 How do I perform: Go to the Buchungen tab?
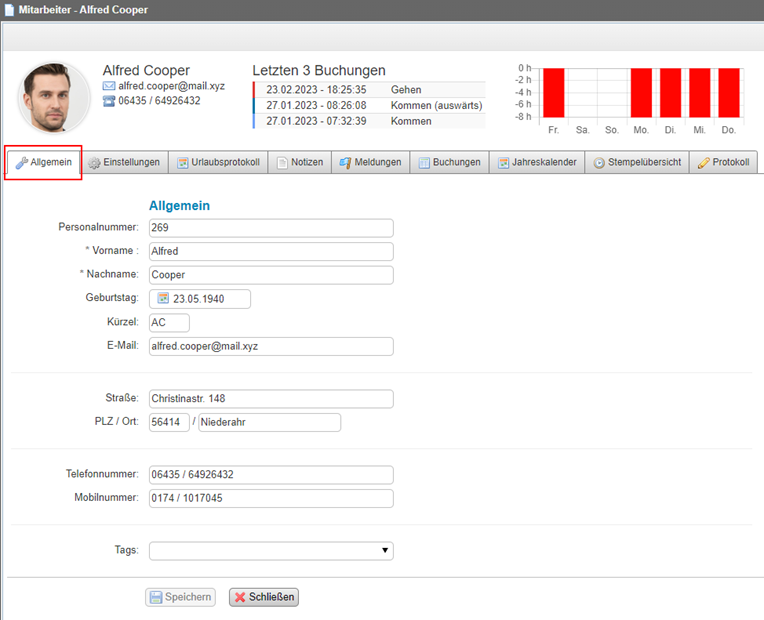pos(449,162)
